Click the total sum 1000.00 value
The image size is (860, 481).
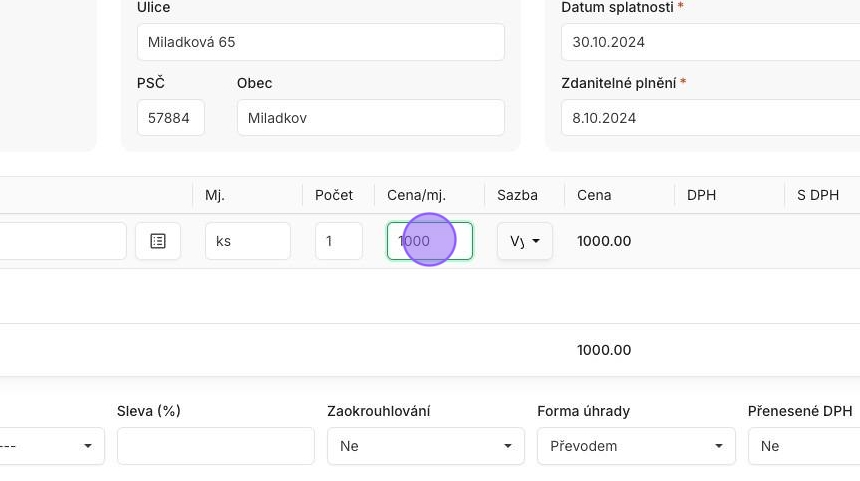pos(604,350)
